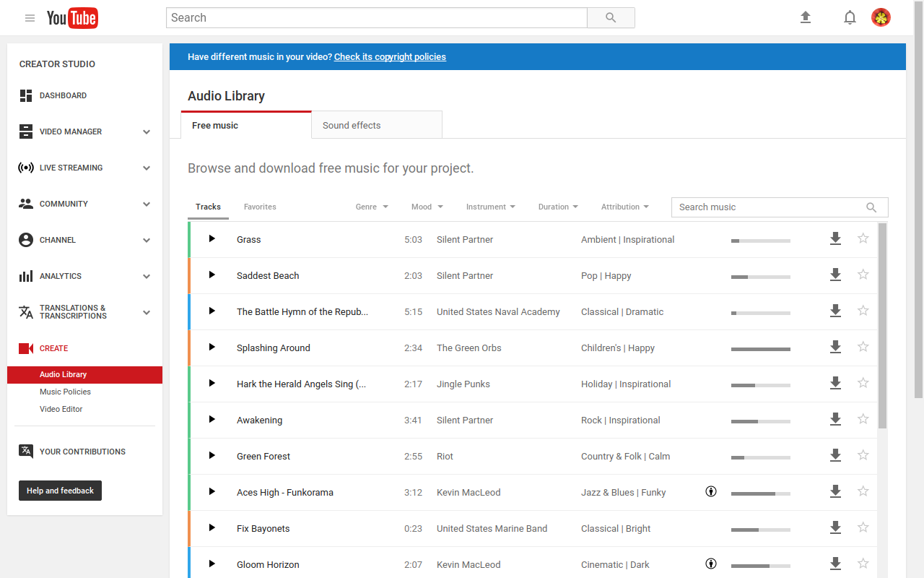Switch to the Favorites list
924x578 pixels.
click(x=260, y=207)
